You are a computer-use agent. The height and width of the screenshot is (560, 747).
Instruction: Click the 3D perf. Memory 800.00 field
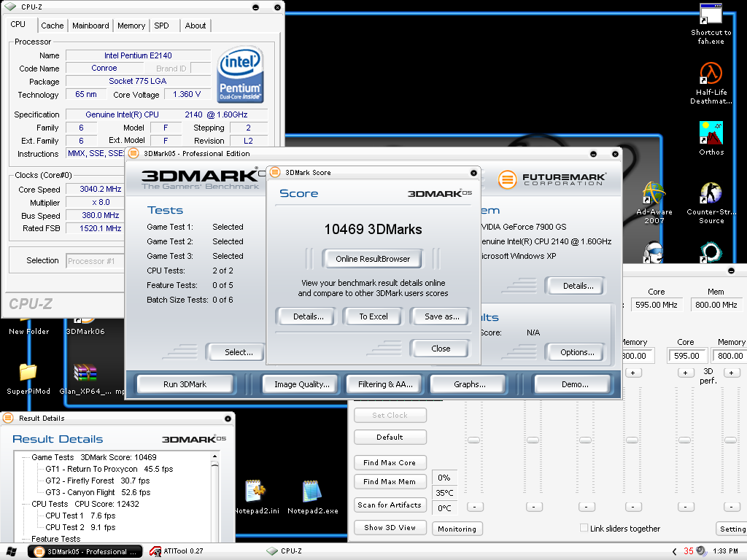[x=729, y=356]
